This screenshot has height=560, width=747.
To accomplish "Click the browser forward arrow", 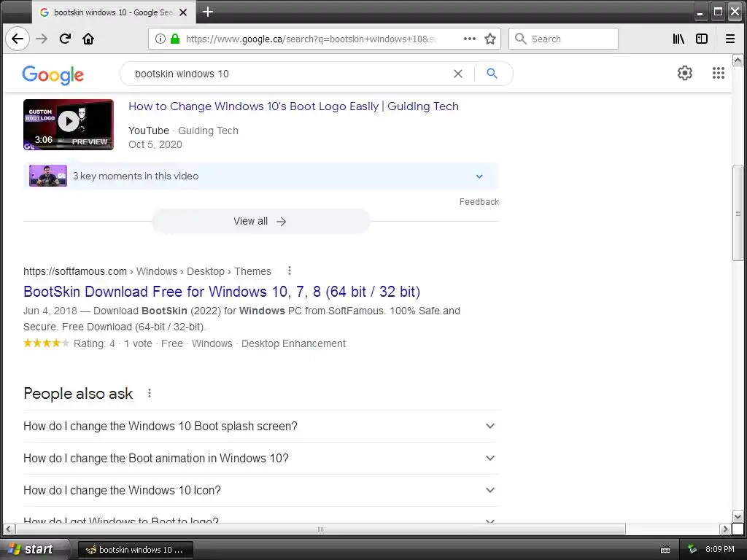I will 42,39.
